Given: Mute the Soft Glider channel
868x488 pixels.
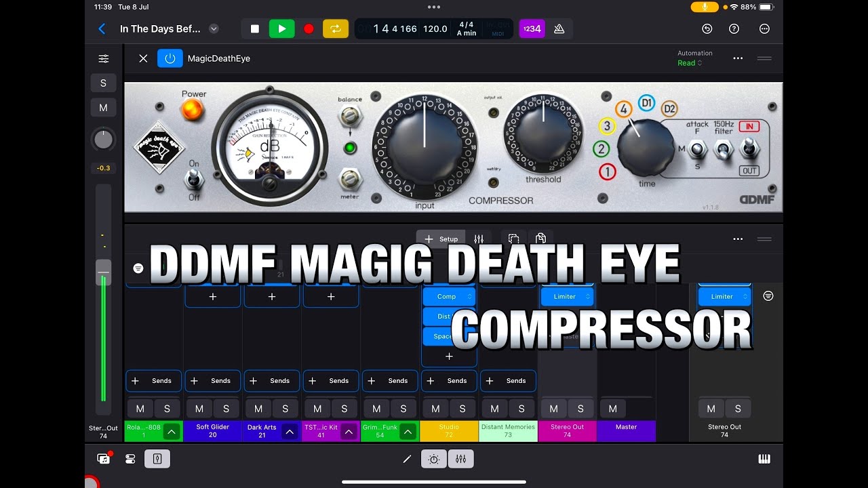Looking at the screenshot, I should point(199,409).
